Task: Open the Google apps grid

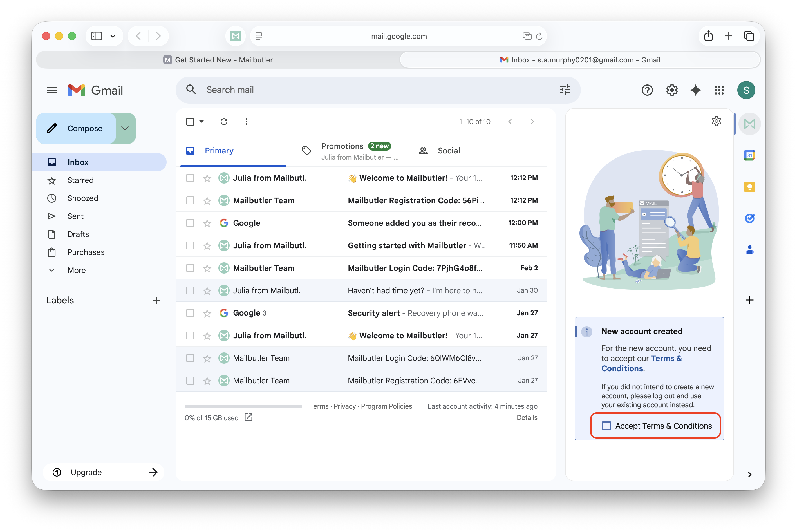Action: pos(719,90)
